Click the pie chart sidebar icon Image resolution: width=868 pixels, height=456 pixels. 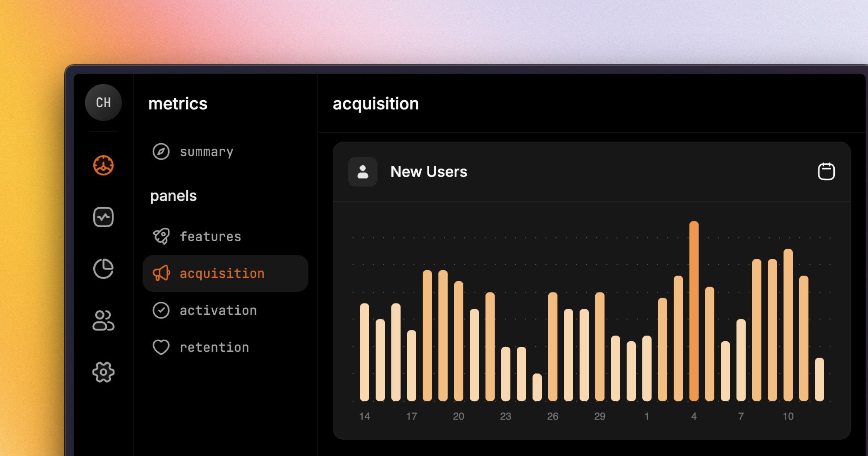click(103, 268)
